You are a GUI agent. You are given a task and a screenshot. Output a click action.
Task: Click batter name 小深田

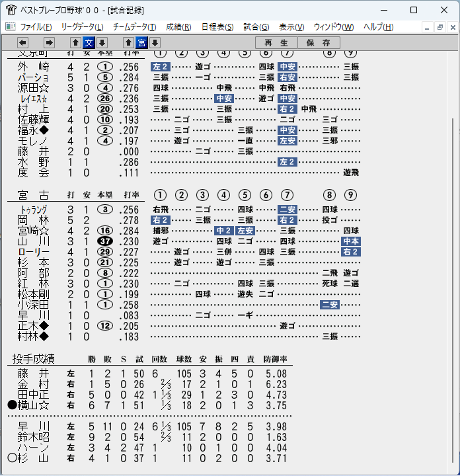34,305
